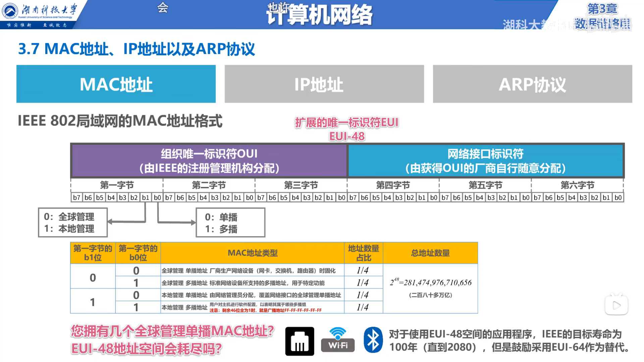This screenshot has width=644, height=362.
Task: Click the 总地址数量 table header
Action: (x=430, y=253)
